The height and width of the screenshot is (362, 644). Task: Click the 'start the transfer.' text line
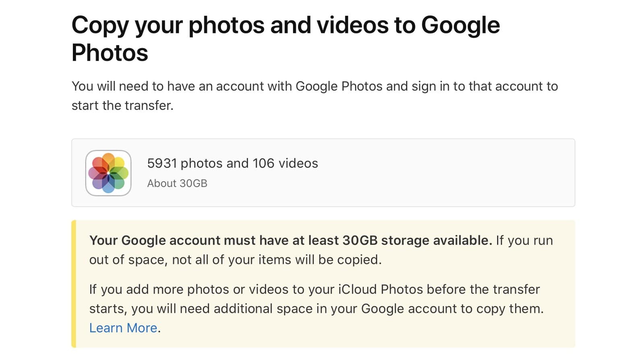pos(122,105)
